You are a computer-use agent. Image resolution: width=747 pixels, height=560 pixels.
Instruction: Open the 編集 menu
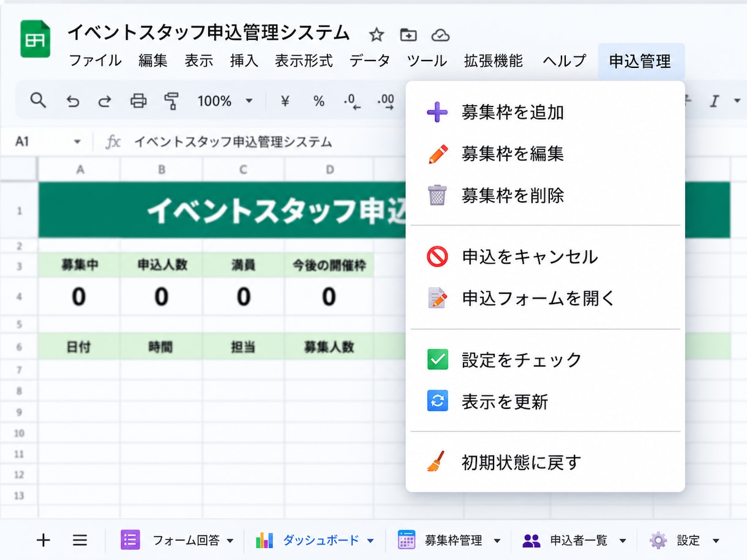153,61
